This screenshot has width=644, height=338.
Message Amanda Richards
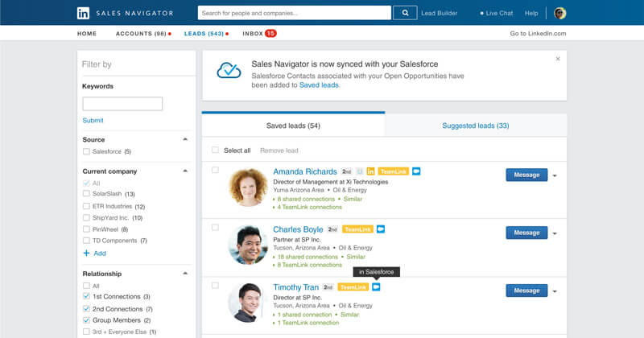[x=526, y=175]
